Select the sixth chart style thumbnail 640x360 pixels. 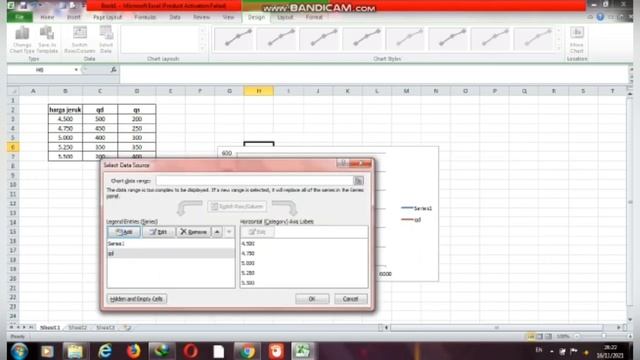(x=448, y=39)
